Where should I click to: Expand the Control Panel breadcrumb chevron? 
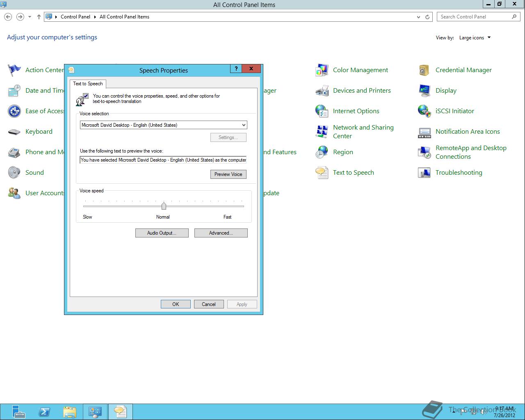pyautogui.click(x=95, y=17)
